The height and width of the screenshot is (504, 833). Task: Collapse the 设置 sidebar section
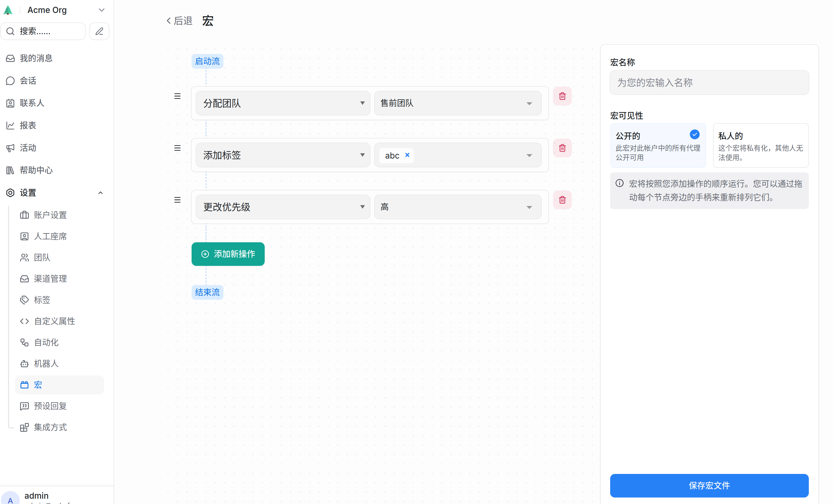coord(101,193)
